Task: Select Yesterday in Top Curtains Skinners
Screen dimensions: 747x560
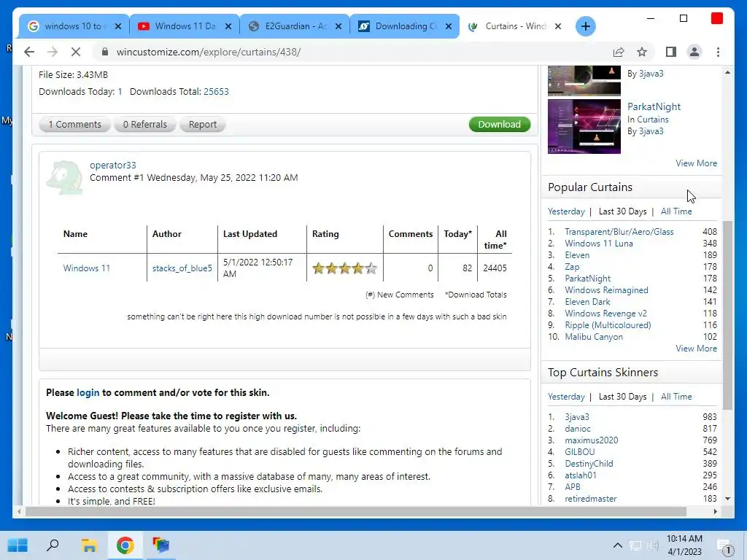Action: (x=566, y=397)
